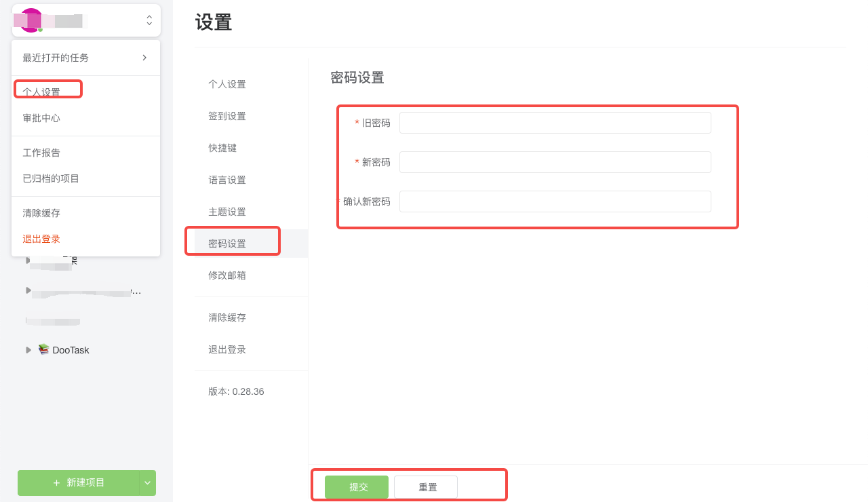Click the up-down chevron next to the account name
The image size is (868, 502).
pos(149,20)
